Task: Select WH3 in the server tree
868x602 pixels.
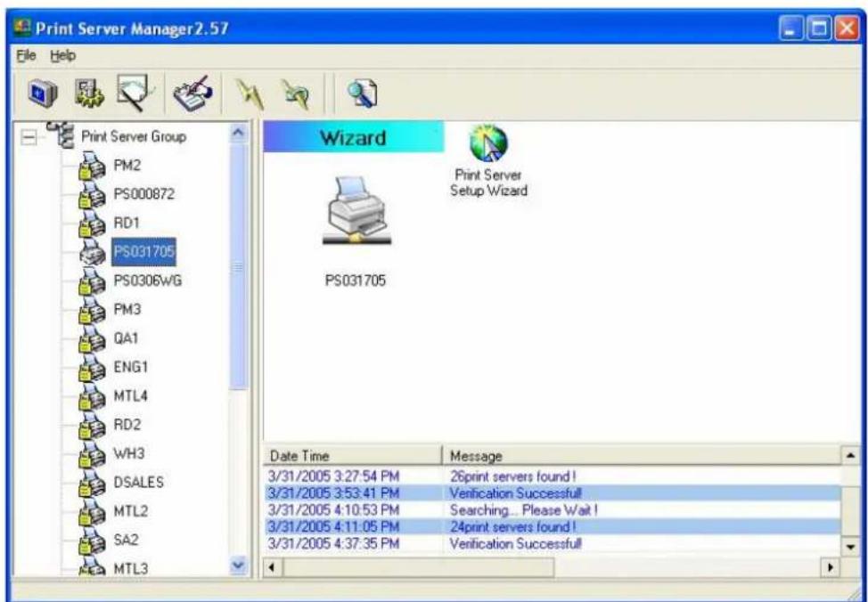Action: tap(128, 453)
